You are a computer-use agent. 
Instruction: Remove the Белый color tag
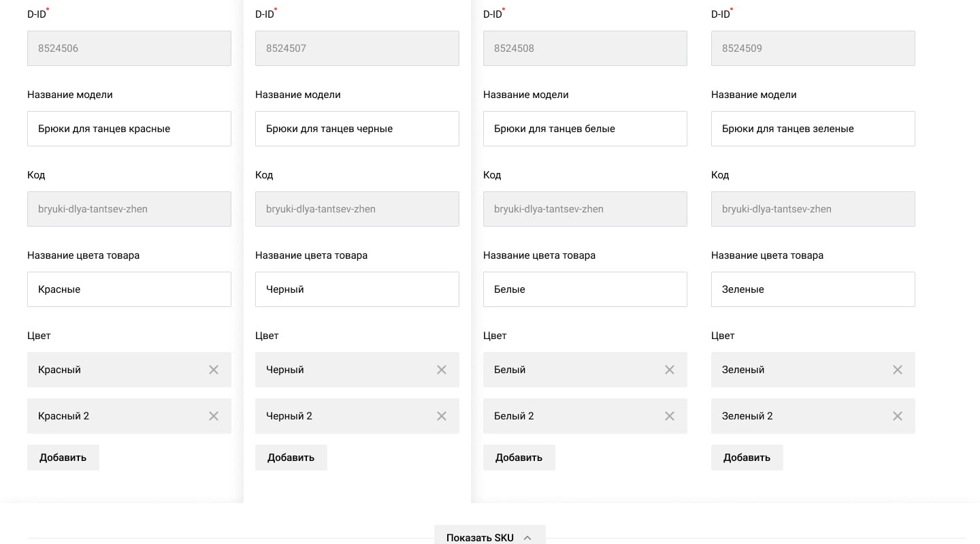pos(670,370)
